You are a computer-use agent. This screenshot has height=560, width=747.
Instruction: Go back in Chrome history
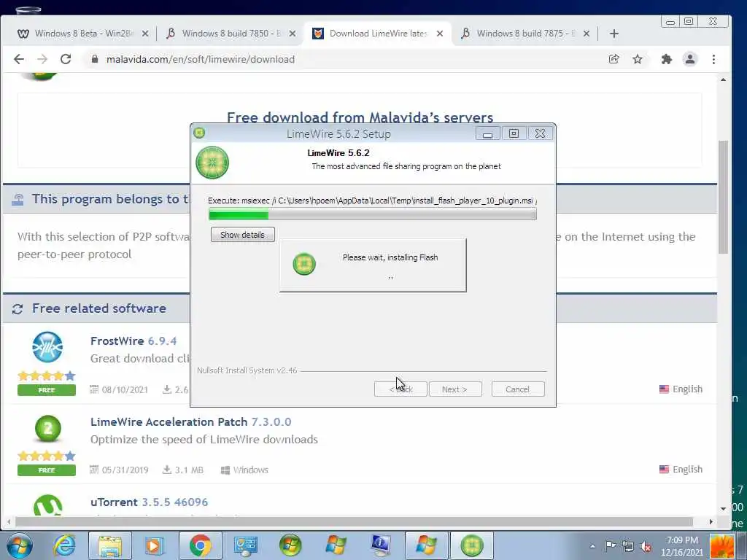pos(18,59)
